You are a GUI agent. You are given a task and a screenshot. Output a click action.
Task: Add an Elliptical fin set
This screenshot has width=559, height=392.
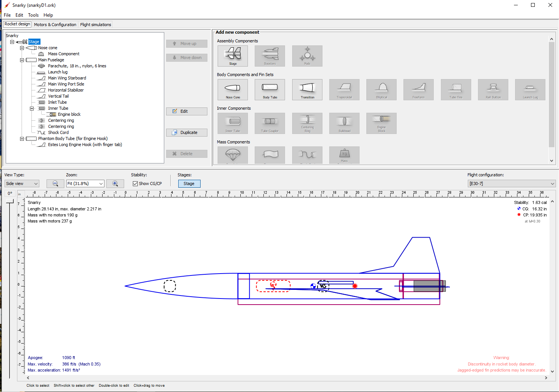381,90
